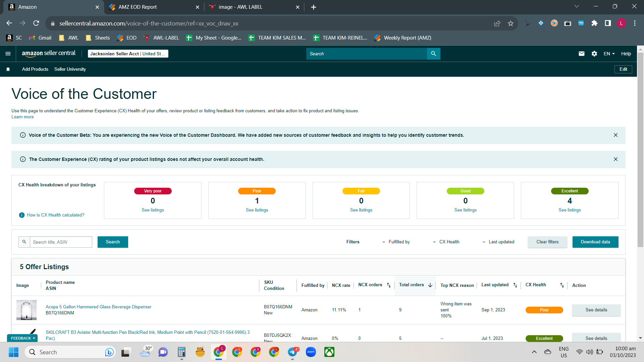644x362 pixels.
Task: Open the Acopa 5 Gallon Hammered Glass product link
Action: tap(98, 307)
